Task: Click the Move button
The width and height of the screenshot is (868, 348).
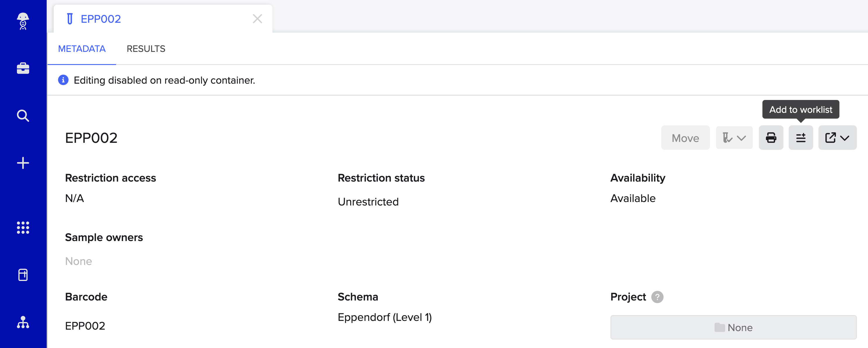Action: (685, 138)
